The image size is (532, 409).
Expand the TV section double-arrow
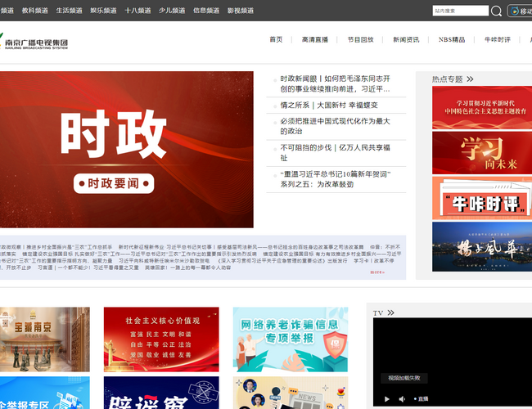pos(391,312)
